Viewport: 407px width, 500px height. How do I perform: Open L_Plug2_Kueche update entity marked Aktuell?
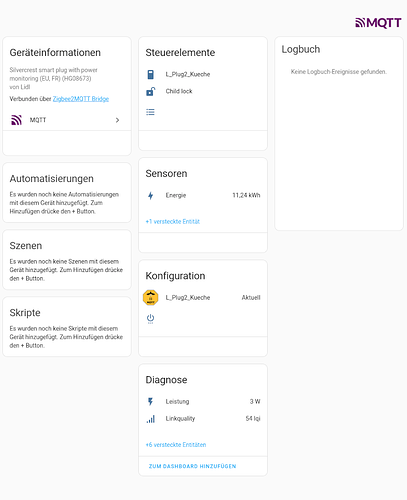(x=203, y=298)
